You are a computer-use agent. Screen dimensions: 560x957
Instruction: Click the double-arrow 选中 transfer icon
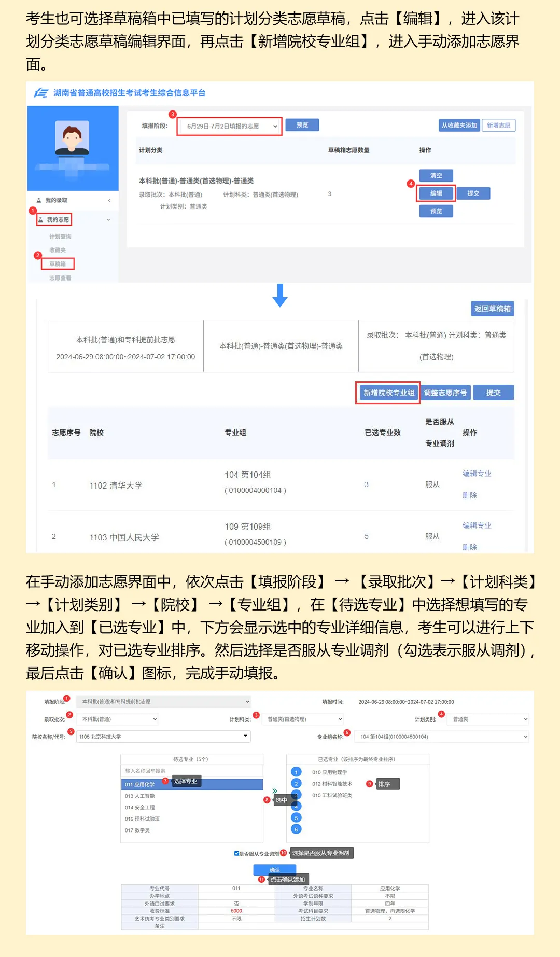click(x=275, y=791)
